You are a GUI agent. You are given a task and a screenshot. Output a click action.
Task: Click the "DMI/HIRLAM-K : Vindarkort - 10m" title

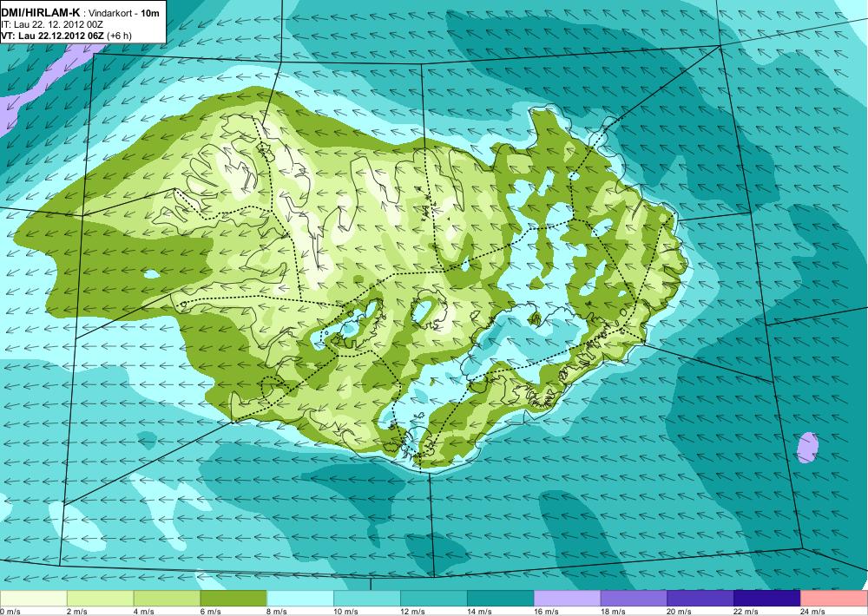pyautogui.click(x=80, y=12)
